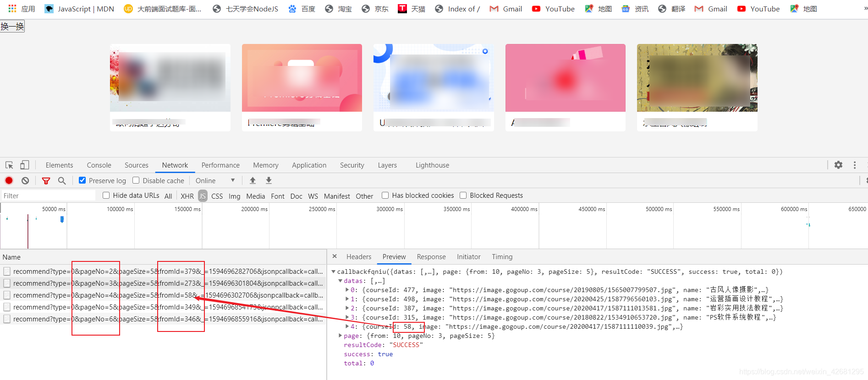Screen dimensions: 868x380
Task: Export HAR file with download arrow
Action: 269,180
